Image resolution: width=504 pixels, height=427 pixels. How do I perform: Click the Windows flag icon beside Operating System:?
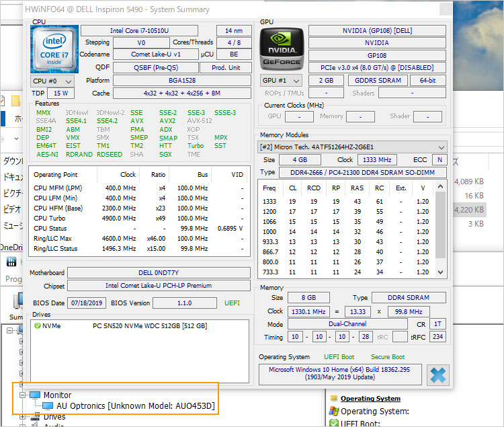[x=334, y=411]
